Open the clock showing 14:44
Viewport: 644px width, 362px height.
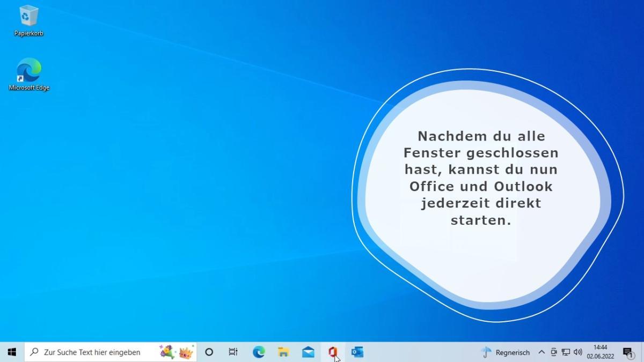click(600, 352)
